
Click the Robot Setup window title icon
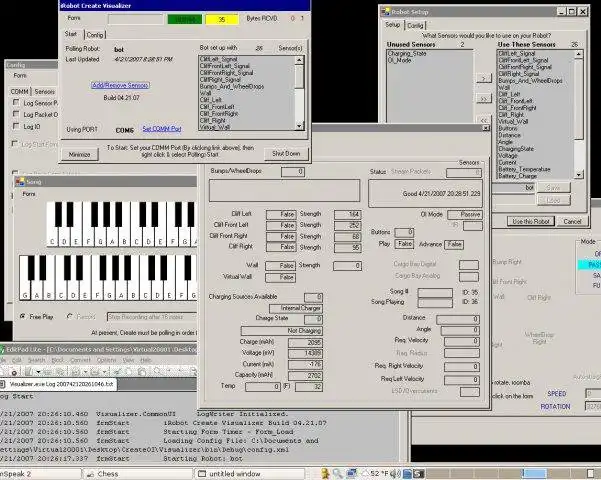[x=385, y=12]
